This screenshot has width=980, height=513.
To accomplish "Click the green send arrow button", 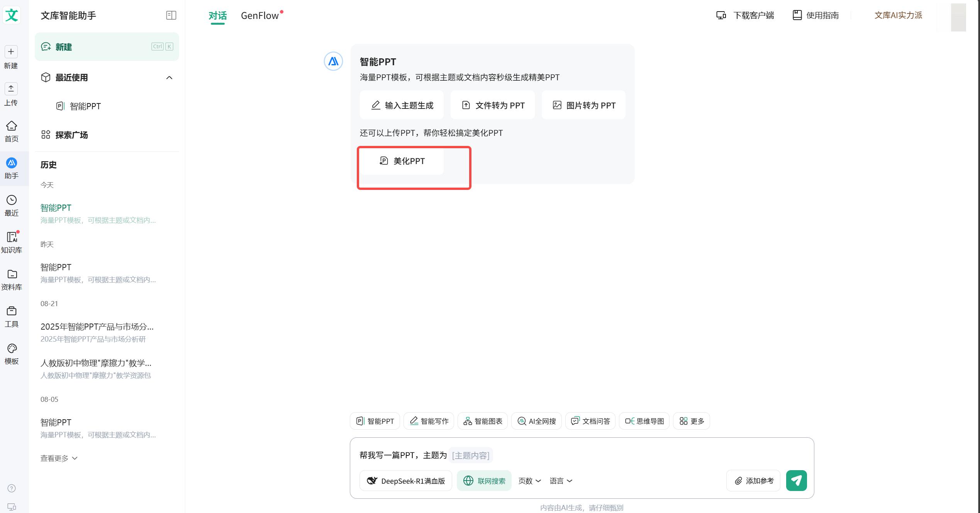I will (x=796, y=480).
